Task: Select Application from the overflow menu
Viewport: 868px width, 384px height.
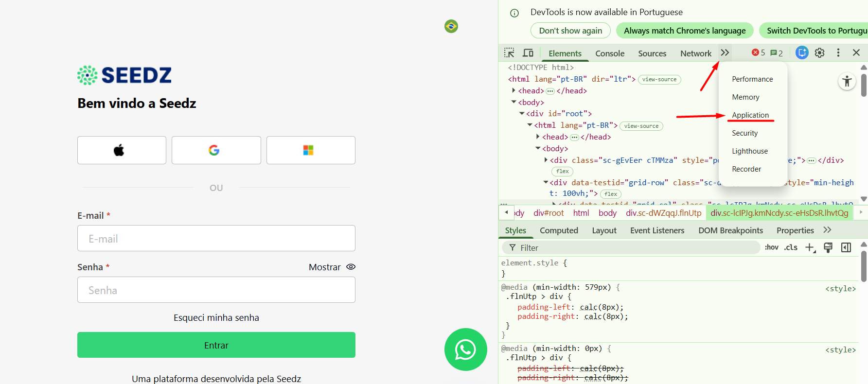Action: pos(750,115)
